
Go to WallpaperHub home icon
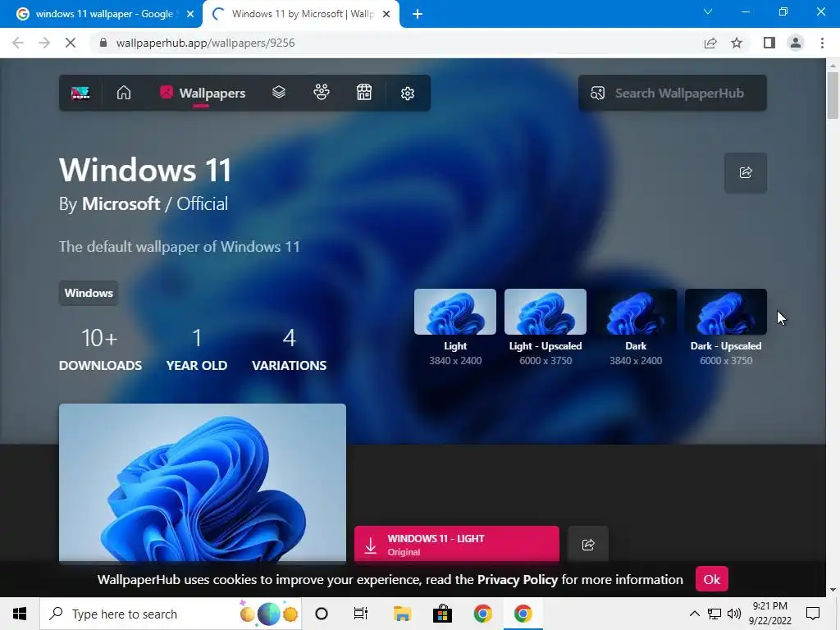click(124, 93)
